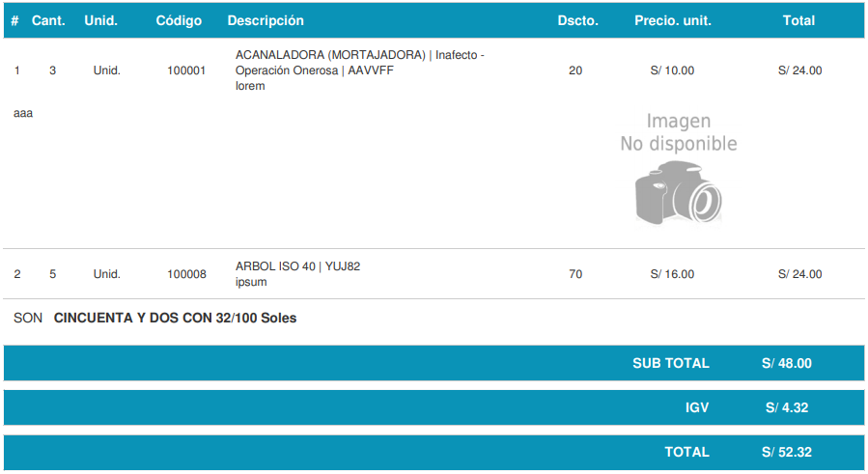Click the Unid. column header
The width and height of the screenshot is (868, 474).
[101, 20]
